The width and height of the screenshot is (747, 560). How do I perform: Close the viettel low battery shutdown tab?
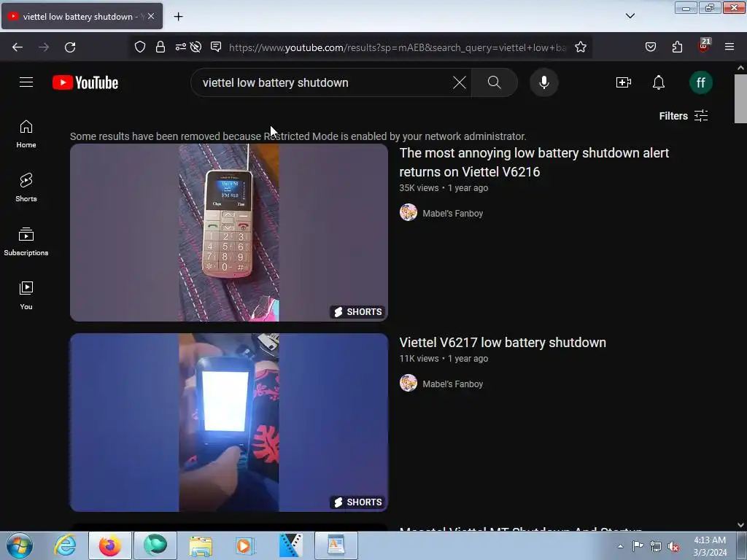pyautogui.click(x=151, y=16)
